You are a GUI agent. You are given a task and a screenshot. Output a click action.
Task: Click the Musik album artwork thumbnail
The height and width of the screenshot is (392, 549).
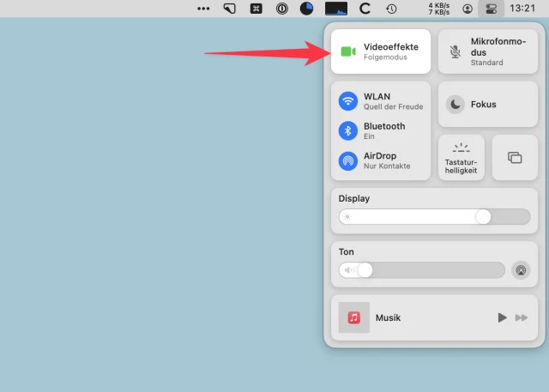click(x=353, y=317)
